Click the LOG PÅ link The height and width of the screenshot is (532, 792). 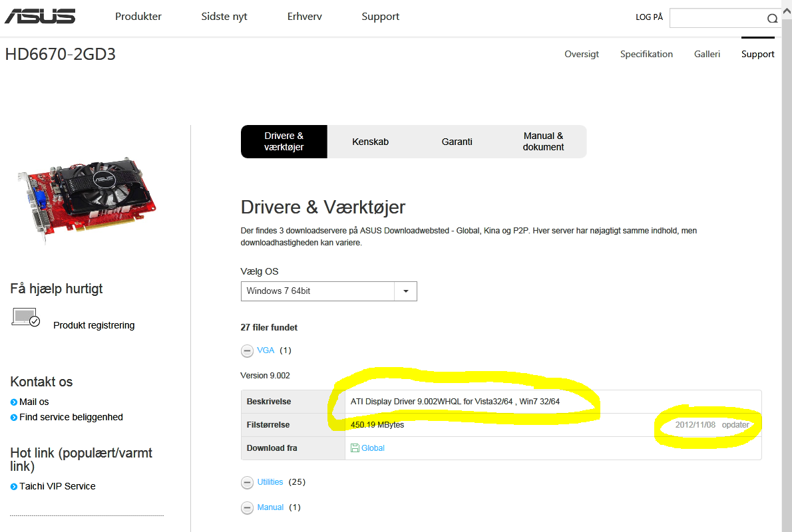pyautogui.click(x=649, y=17)
